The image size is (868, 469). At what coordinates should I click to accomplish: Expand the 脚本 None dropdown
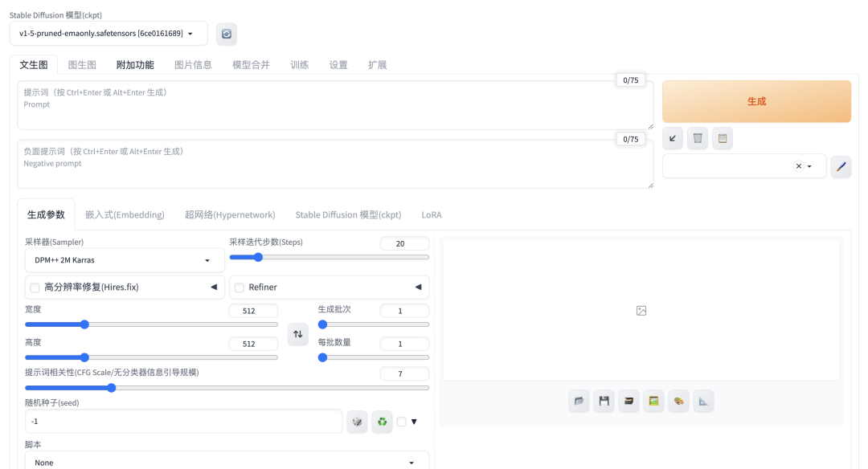click(227, 463)
